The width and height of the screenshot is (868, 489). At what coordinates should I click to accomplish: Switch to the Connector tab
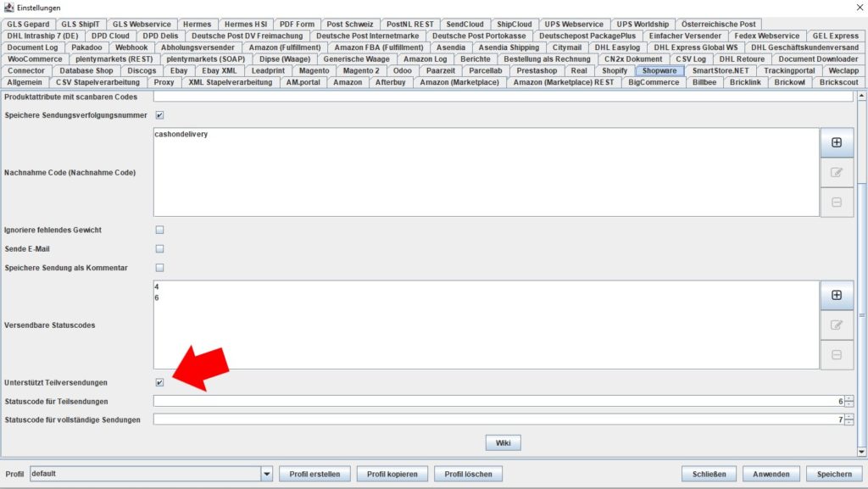tap(26, 71)
